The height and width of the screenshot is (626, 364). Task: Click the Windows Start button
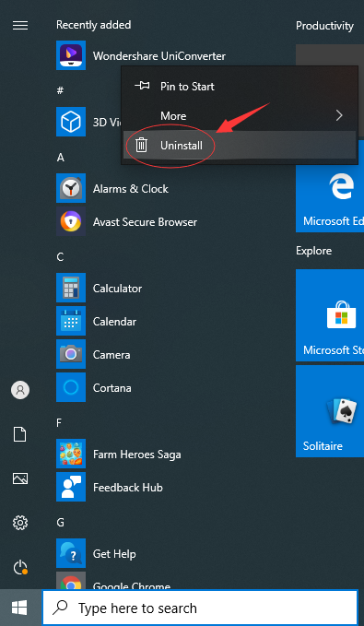pyautogui.click(x=20, y=608)
